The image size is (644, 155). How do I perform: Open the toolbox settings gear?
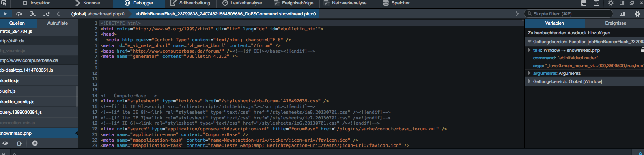click(x=610, y=3)
